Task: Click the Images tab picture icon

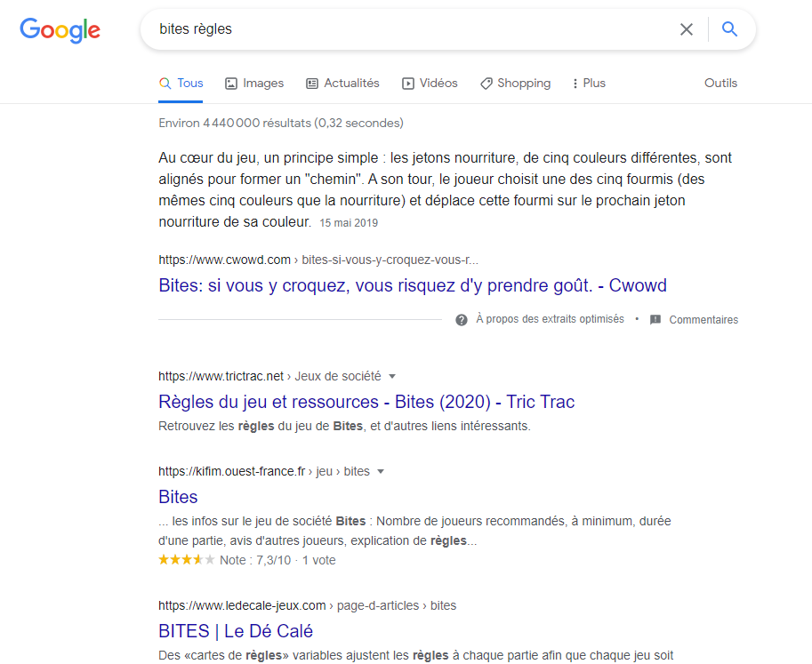Action: (231, 84)
